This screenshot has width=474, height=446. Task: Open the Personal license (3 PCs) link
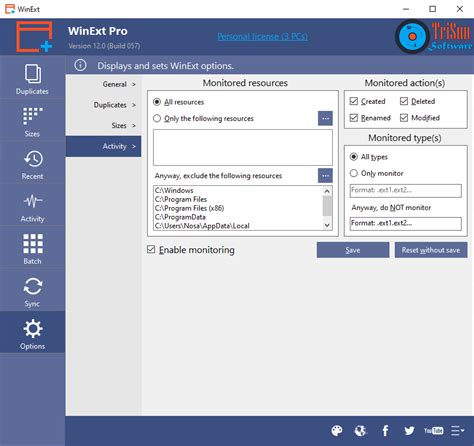pyautogui.click(x=263, y=36)
